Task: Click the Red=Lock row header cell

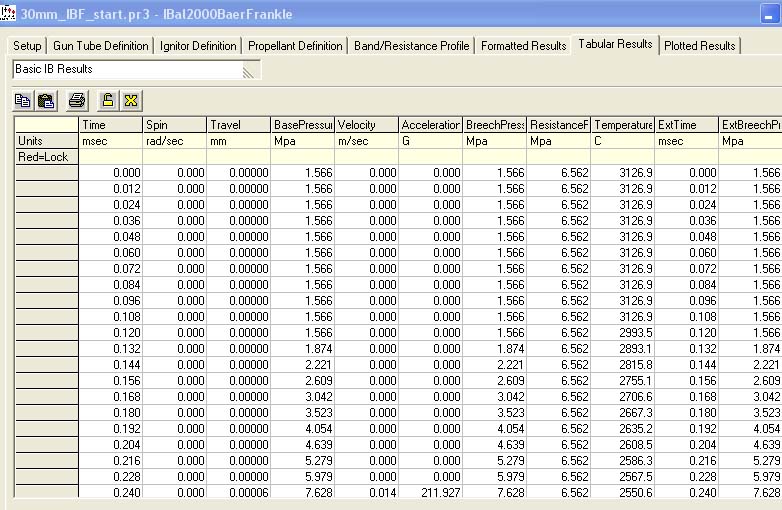Action: click(x=46, y=157)
